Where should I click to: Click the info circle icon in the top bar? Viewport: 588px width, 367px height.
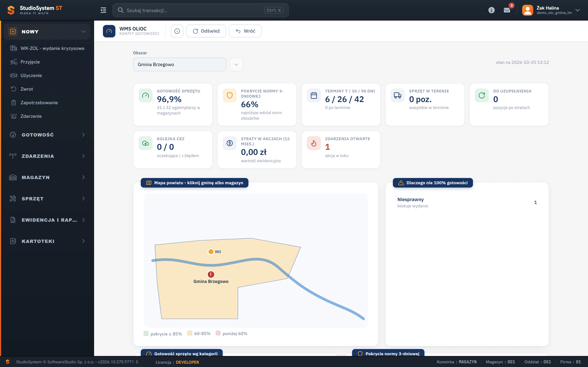(491, 10)
